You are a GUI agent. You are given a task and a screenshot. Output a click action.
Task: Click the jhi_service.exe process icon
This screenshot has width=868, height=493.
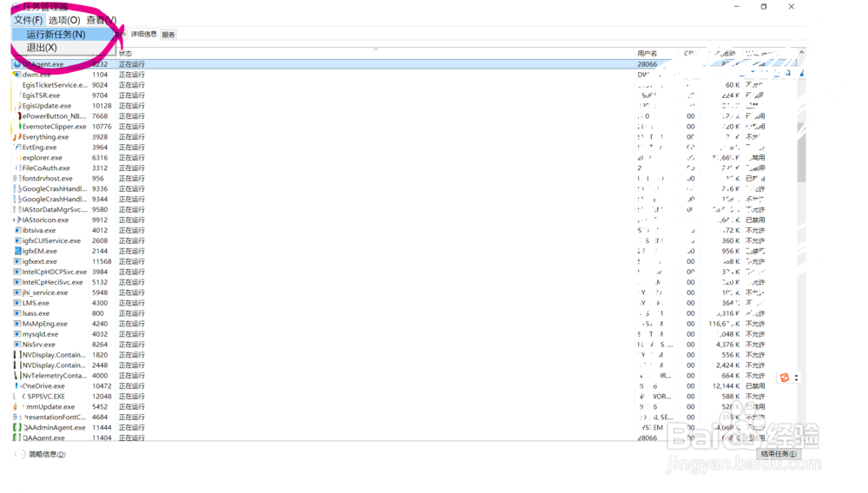tap(17, 293)
